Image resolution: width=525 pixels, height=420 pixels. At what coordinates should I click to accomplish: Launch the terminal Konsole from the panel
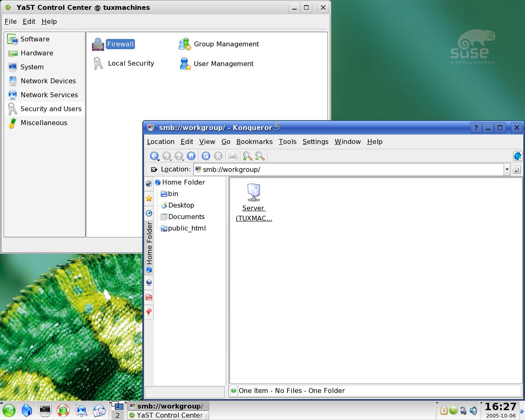(x=45, y=410)
